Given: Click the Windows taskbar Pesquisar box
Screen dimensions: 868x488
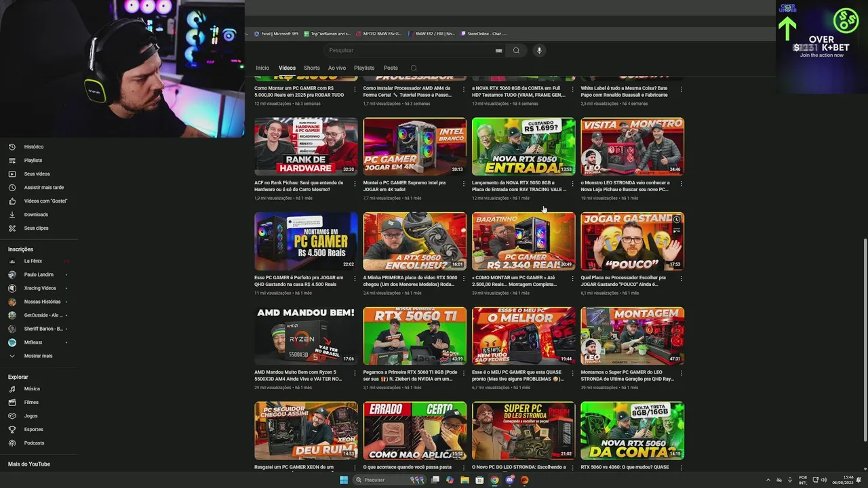Looking at the screenshot, I should click(x=389, y=480).
